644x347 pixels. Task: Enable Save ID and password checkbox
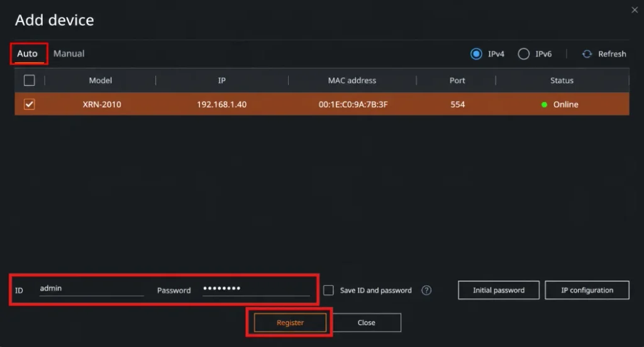pyautogui.click(x=328, y=290)
